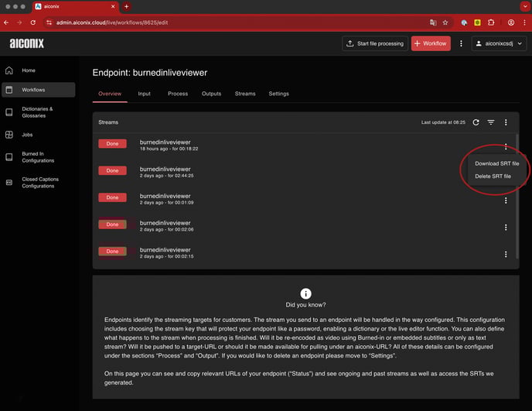
Task: Open the translate page icon
Action: (x=433, y=22)
